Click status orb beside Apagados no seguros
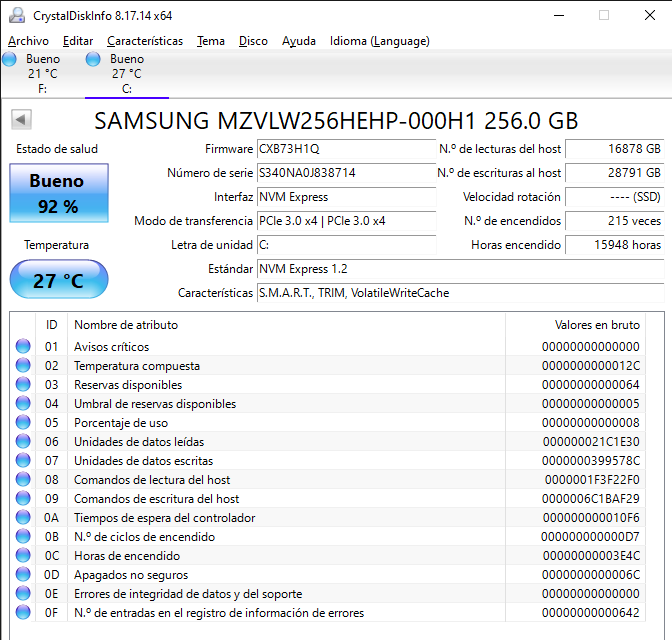Image resolution: width=672 pixels, height=640 pixels. pyautogui.click(x=23, y=575)
